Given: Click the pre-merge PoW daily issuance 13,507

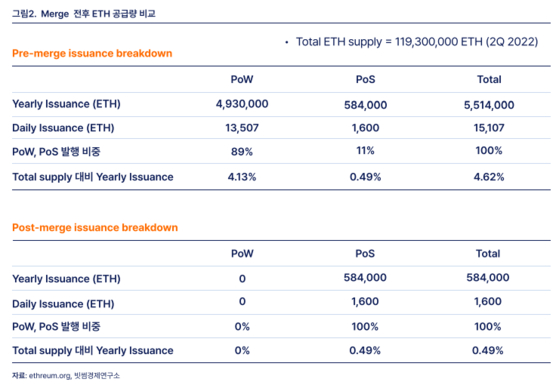Looking at the screenshot, I should [242, 128].
